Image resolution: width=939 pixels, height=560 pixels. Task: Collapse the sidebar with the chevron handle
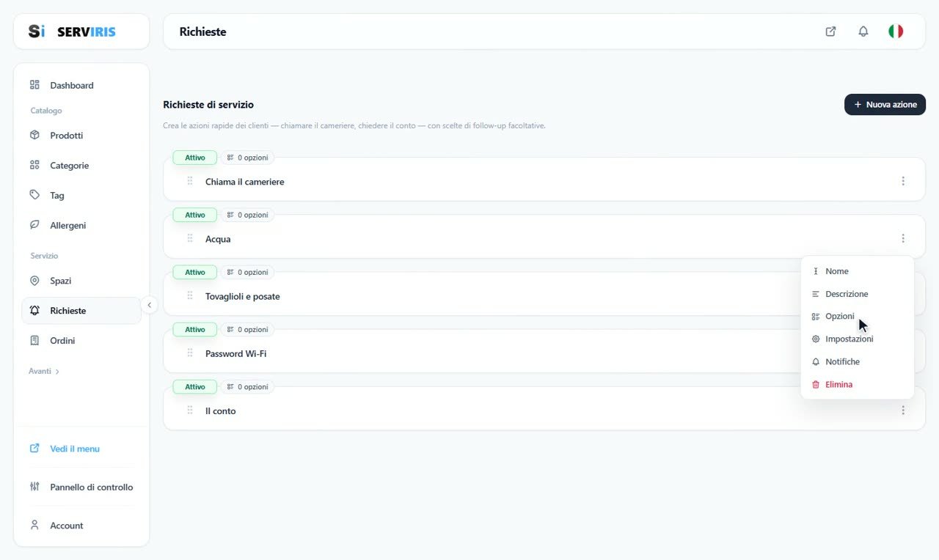coord(150,305)
